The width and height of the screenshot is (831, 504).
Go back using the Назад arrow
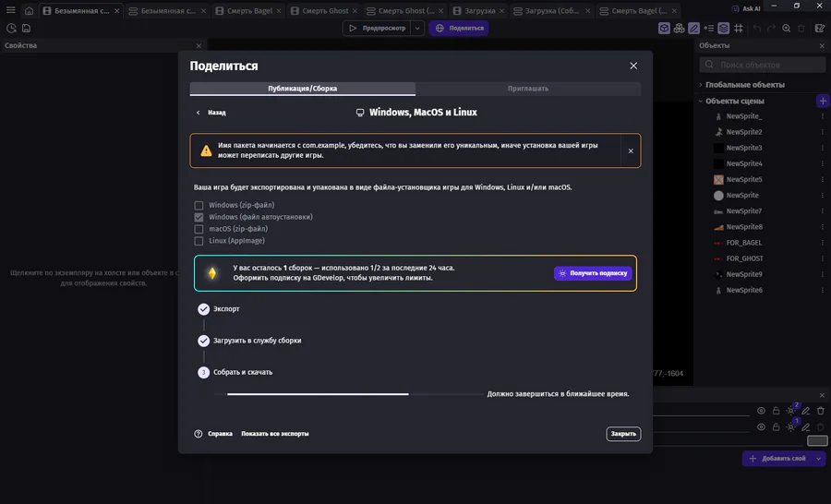pyautogui.click(x=198, y=113)
